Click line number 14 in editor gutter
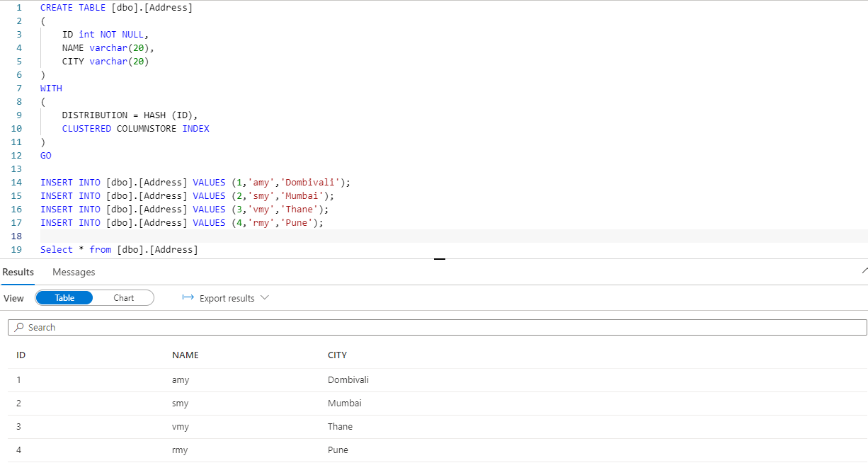The image size is (868, 475). point(16,182)
